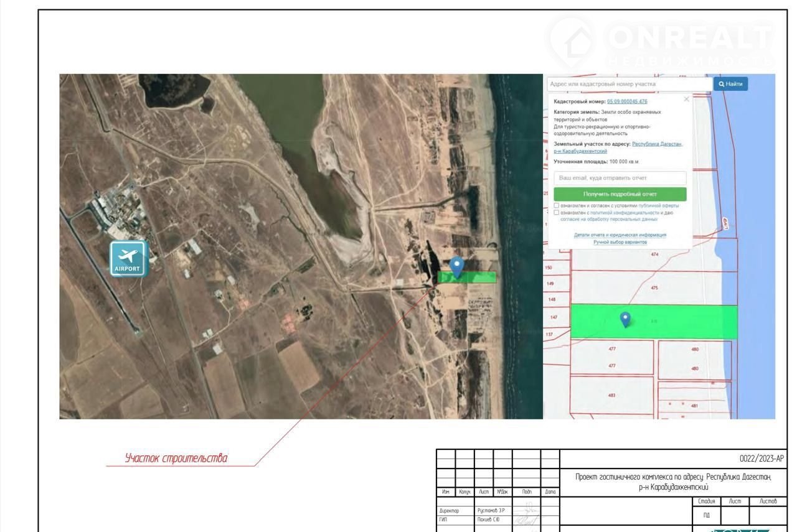Screen dimensions: 797x532
Task: Click the AIRPORT icon on satellite map
Action: pyautogui.click(x=129, y=258)
